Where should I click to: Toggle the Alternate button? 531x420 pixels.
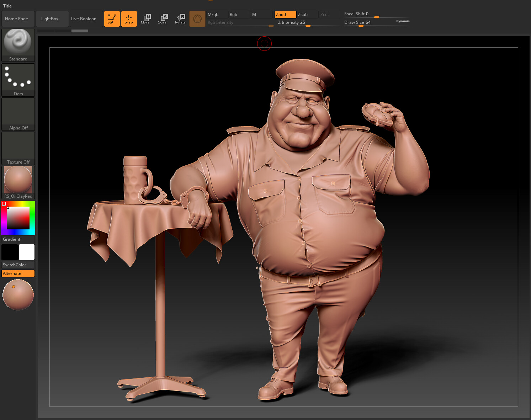click(18, 273)
